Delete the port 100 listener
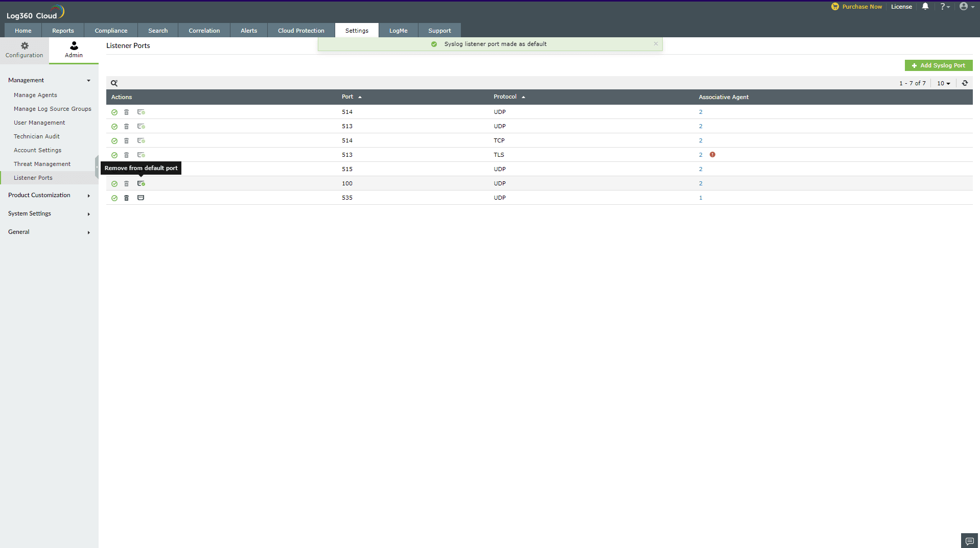 coord(126,184)
